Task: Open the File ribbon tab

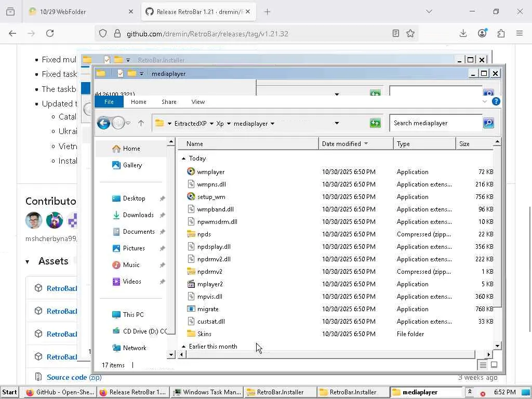Action: (109, 102)
